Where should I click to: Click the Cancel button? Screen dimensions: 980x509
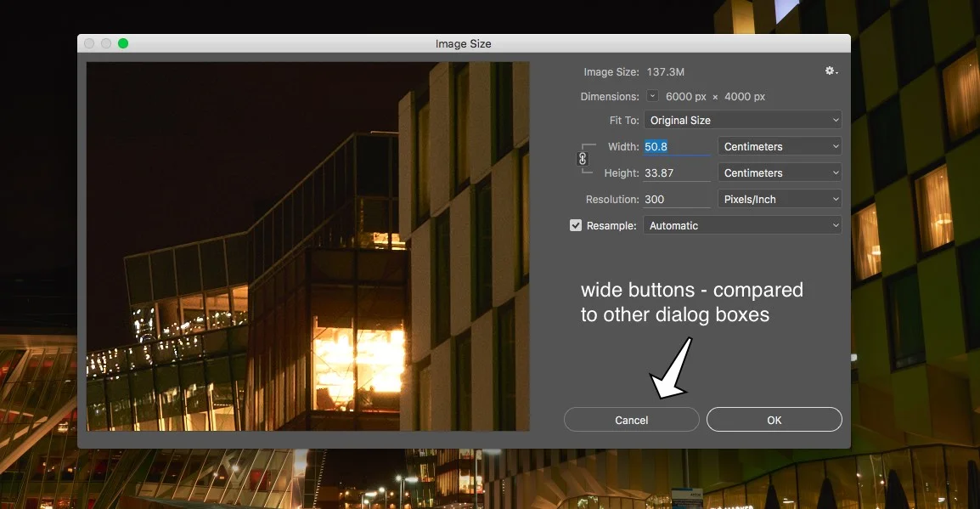pos(631,420)
